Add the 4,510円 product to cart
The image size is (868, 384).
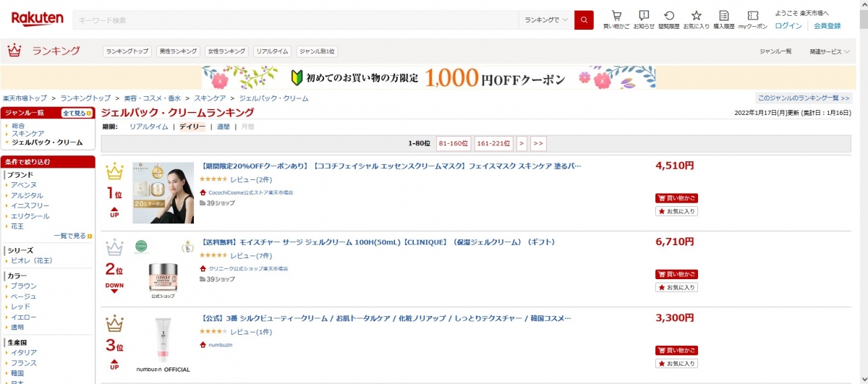point(676,198)
